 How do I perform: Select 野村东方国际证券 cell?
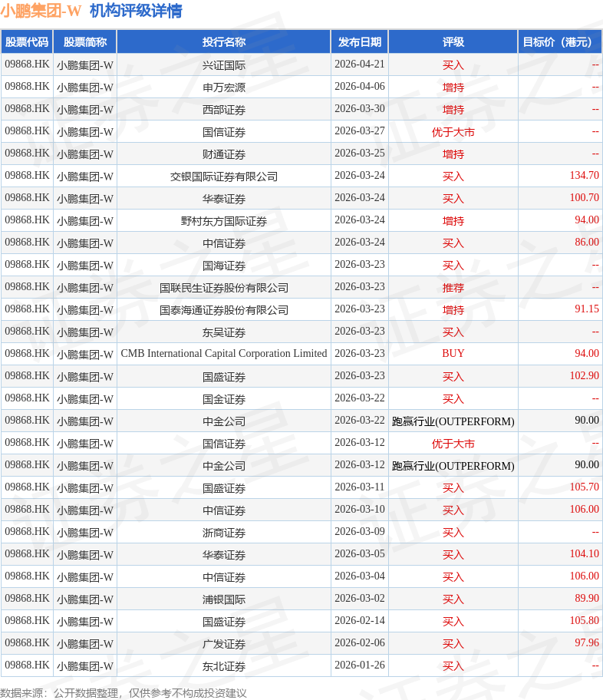click(x=223, y=221)
